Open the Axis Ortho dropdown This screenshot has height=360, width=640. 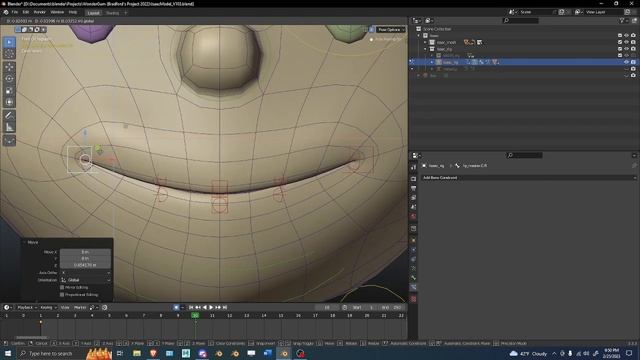tap(86, 272)
